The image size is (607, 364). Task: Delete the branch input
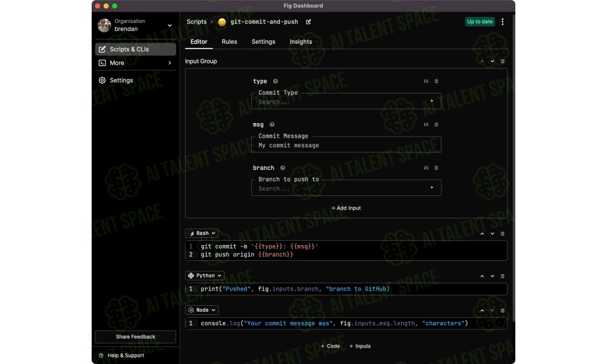tap(436, 168)
